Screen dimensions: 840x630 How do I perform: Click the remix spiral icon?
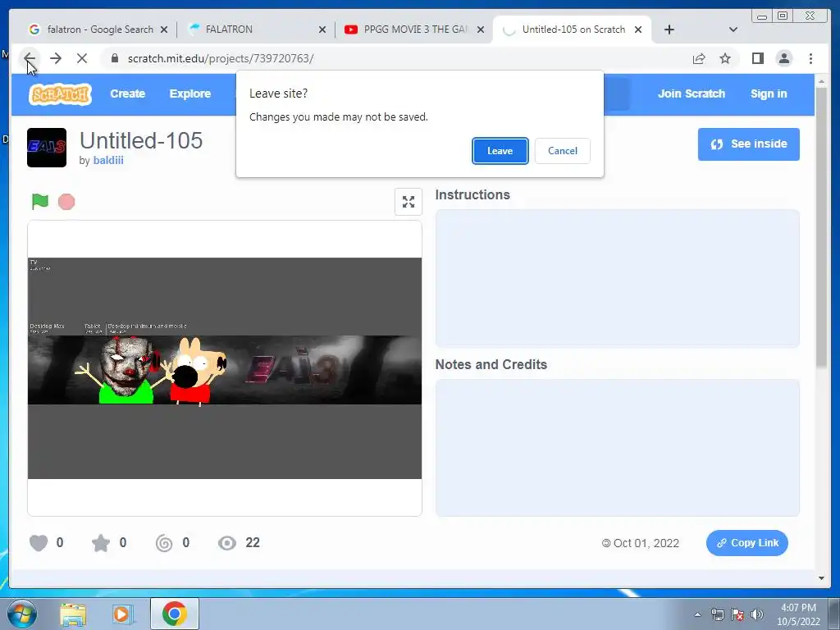coord(164,543)
